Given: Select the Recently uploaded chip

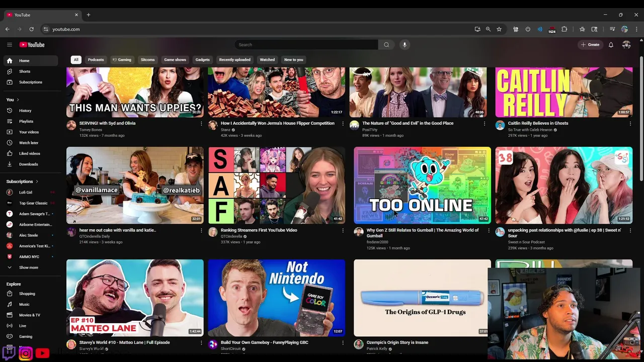Looking at the screenshot, I should coord(234,60).
